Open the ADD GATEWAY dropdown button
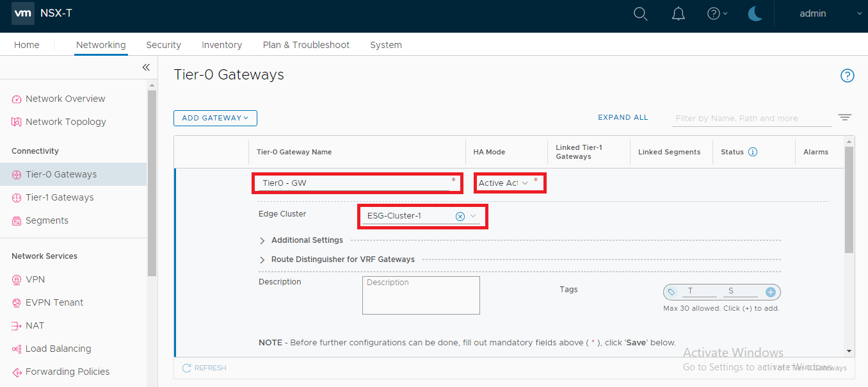The width and height of the screenshot is (868, 387). point(215,118)
